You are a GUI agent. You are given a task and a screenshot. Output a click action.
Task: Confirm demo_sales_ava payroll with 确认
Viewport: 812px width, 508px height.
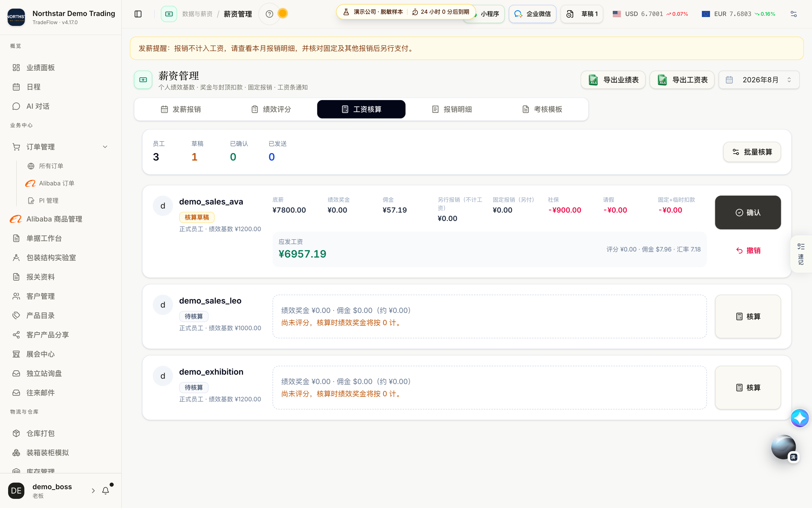click(748, 212)
